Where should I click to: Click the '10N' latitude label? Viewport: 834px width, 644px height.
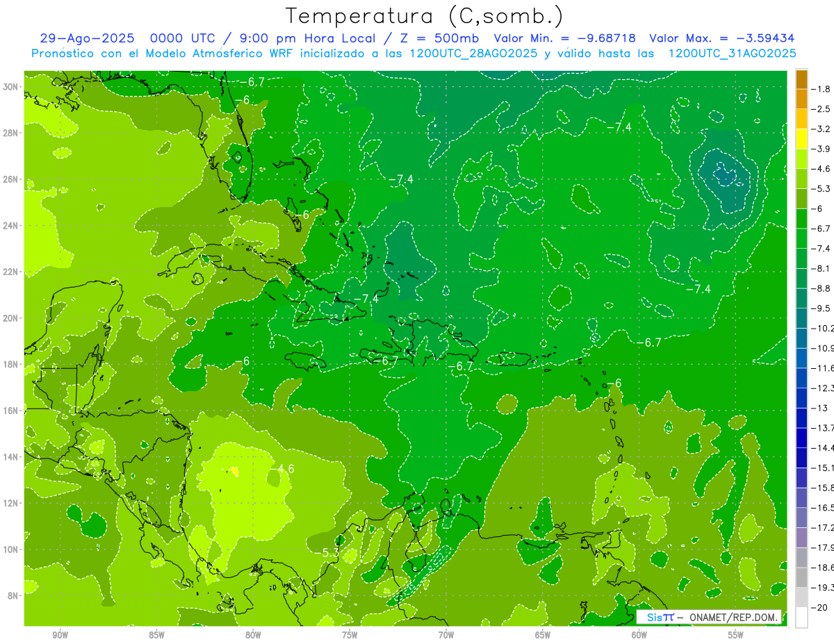point(12,549)
